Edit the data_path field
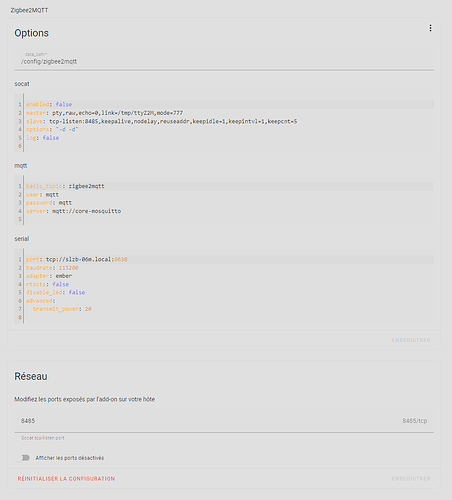The height and width of the screenshot is (500, 452). click(224, 59)
